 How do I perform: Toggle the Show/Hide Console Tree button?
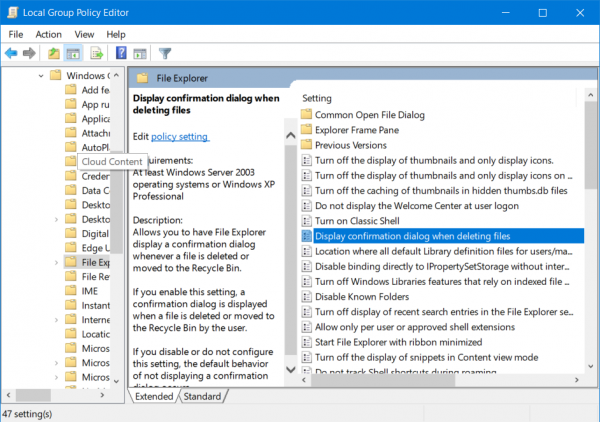coord(74,53)
